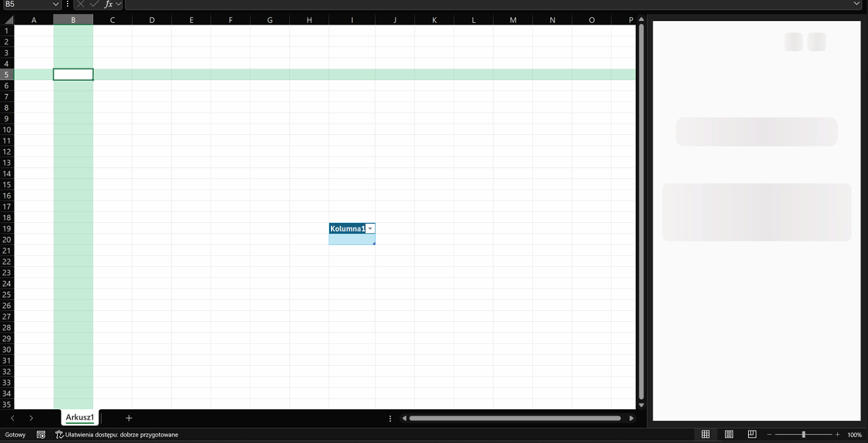The image size is (868, 443).
Task: Select row 35 header
Action: (x=7, y=404)
